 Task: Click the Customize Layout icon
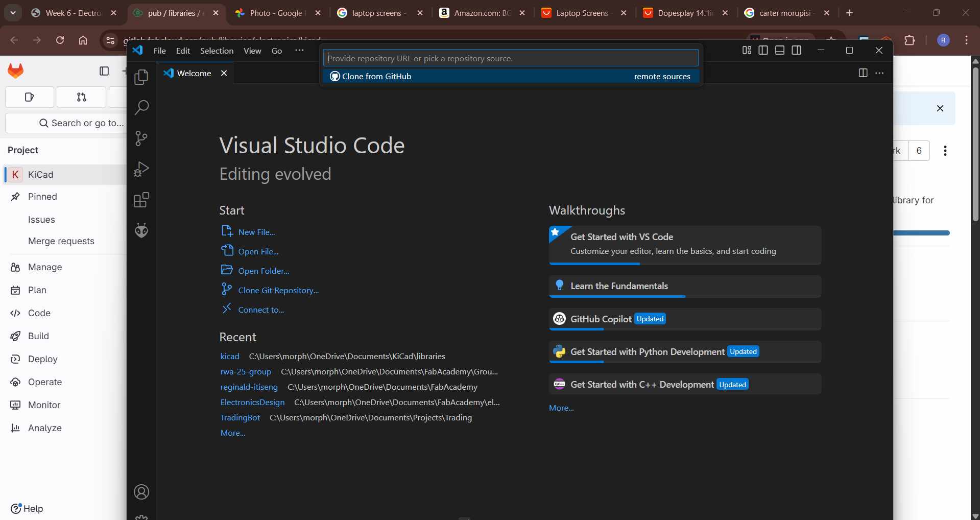click(x=746, y=50)
